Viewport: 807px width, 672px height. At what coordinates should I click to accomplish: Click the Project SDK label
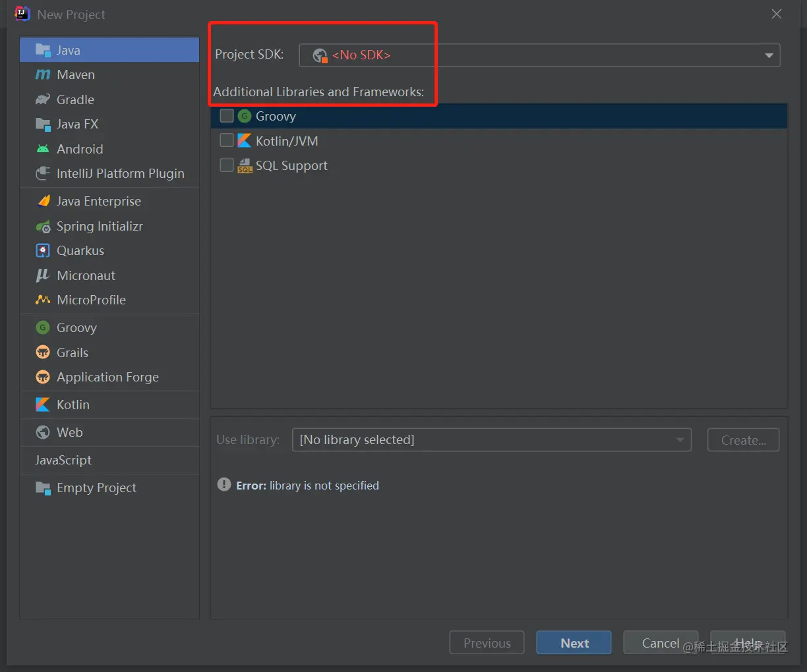coord(249,55)
